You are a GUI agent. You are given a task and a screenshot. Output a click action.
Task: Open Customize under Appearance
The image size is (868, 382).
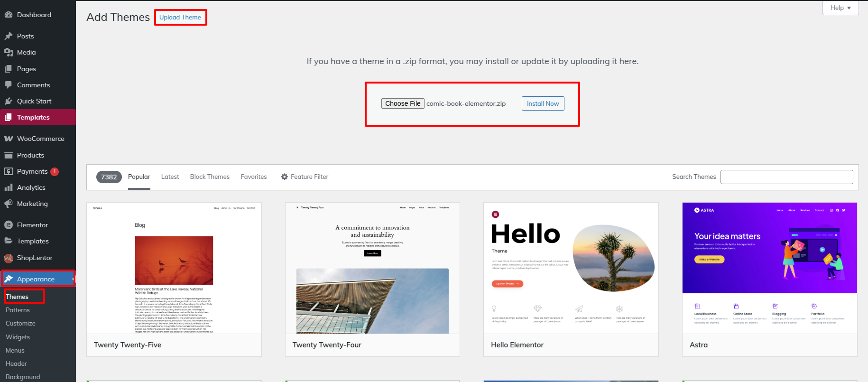coord(20,323)
